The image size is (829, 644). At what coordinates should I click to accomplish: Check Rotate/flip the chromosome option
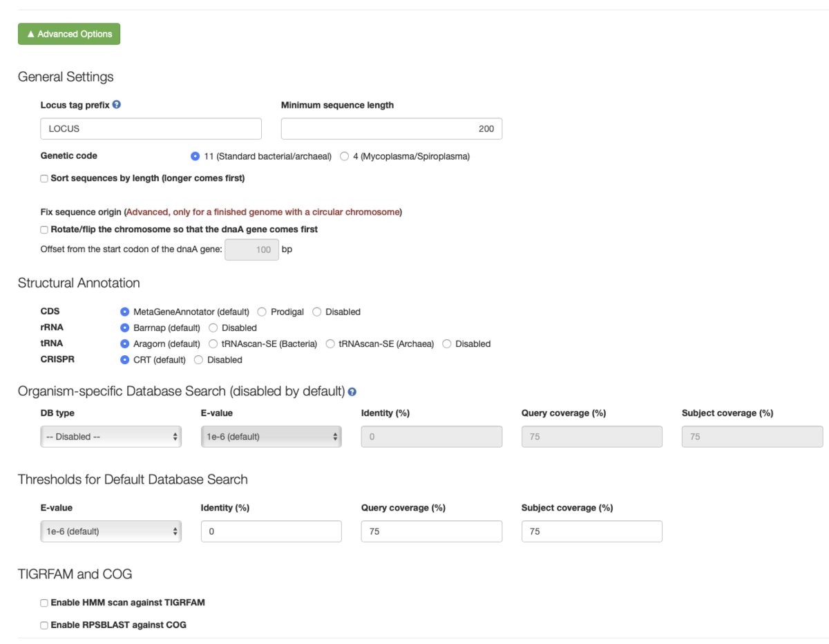pyautogui.click(x=44, y=229)
